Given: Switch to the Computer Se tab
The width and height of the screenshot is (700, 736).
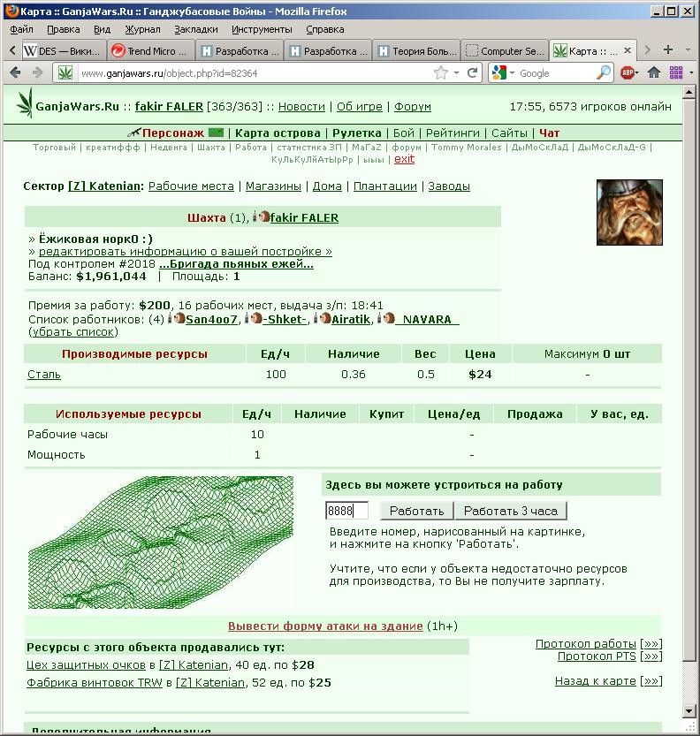Looking at the screenshot, I should click(x=506, y=50).
